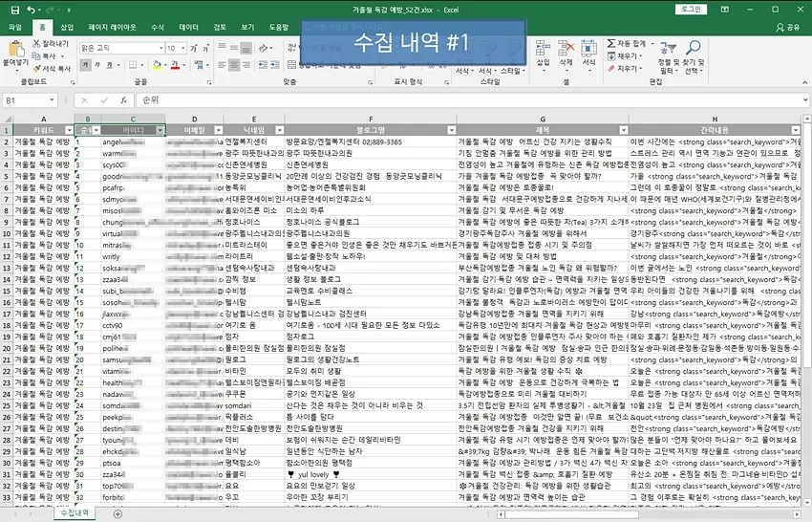Toggle left horizontal alignment
Screen dimensions: 812x522
click(223, 65)
